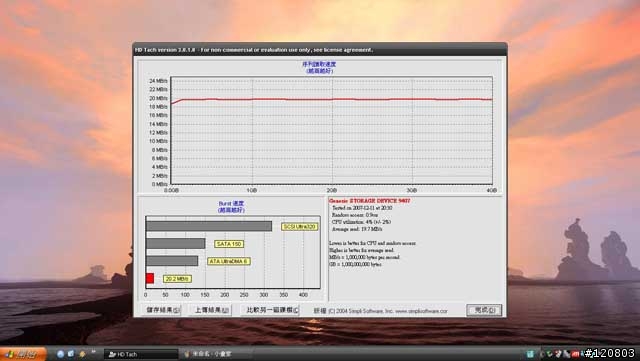Click the 0 MB/s axis label
Image resolution: width=640 pixels, height=361 pixels.
(x=159, y=184)
